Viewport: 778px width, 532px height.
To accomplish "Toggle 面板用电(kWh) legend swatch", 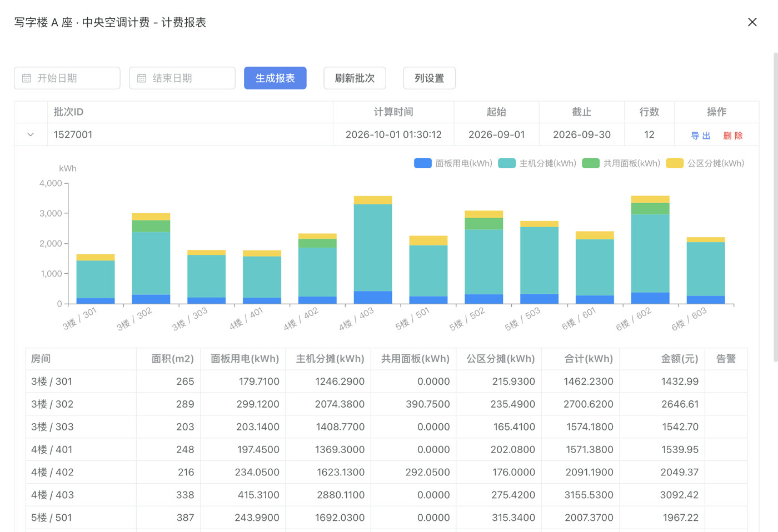I will (x=423, y=163).
